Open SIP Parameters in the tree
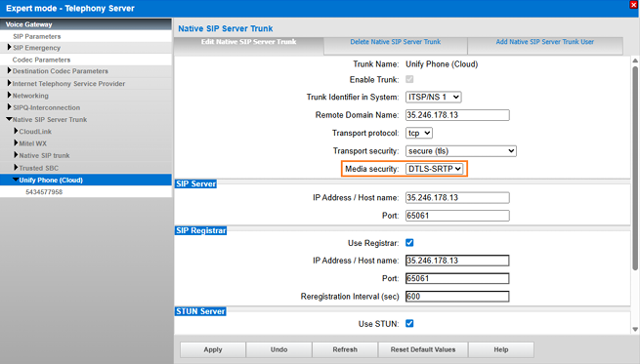Screen dimensions: 640x364 (x=37, y=36)
